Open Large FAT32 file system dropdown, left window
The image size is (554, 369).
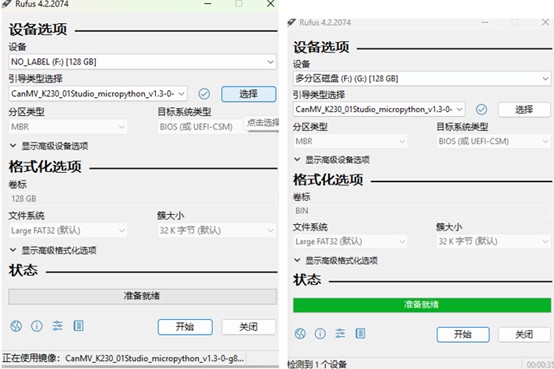pos(68,231)
